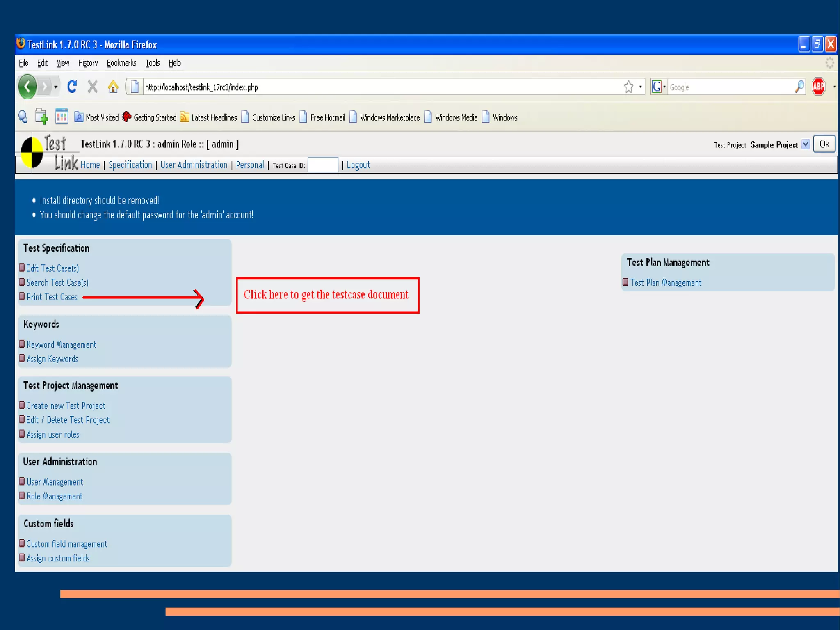Viewport: 840px width, 630px height.
Task: Open Assign Keywords link
Action: pyautogui.click(x=52, y=359)
